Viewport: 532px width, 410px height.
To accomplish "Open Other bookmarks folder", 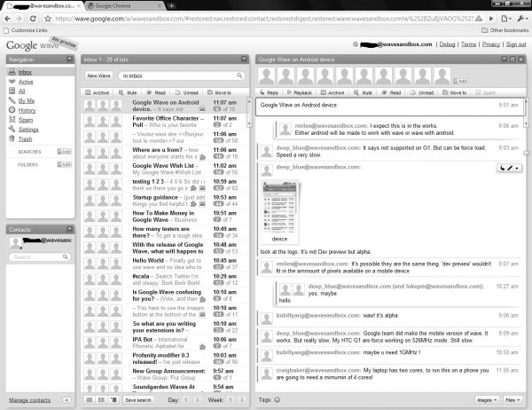I will [x=505, y=30].
